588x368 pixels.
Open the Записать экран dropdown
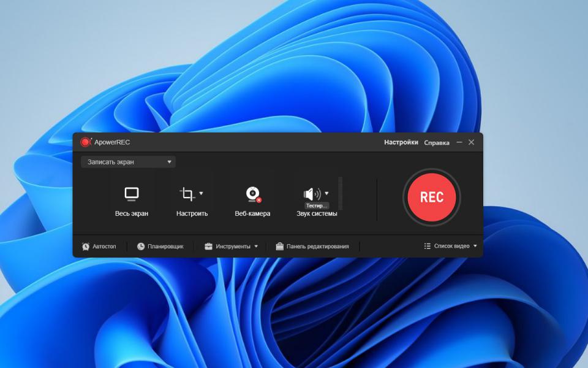(x=128, y=162)
